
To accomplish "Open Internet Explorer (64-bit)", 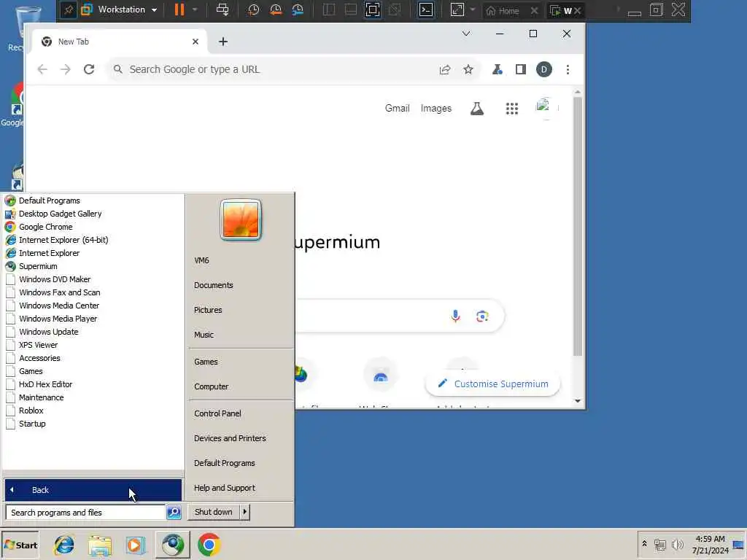I will [x=63, y=240].
